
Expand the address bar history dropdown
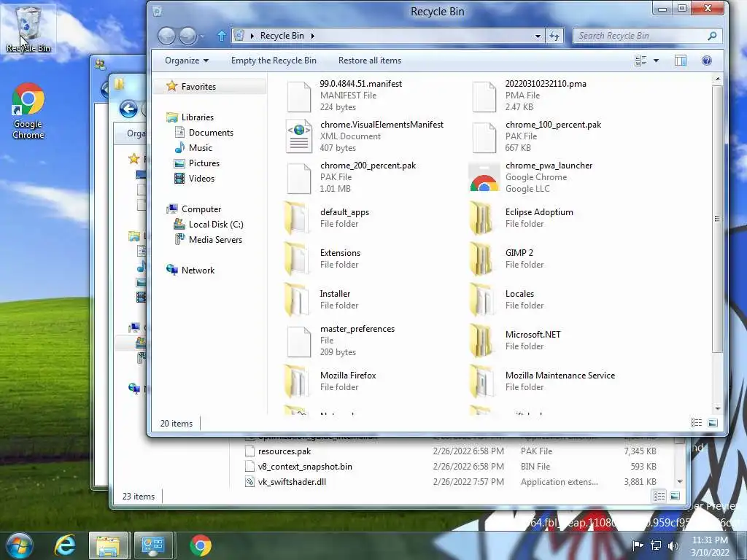(x=538, y=36)
